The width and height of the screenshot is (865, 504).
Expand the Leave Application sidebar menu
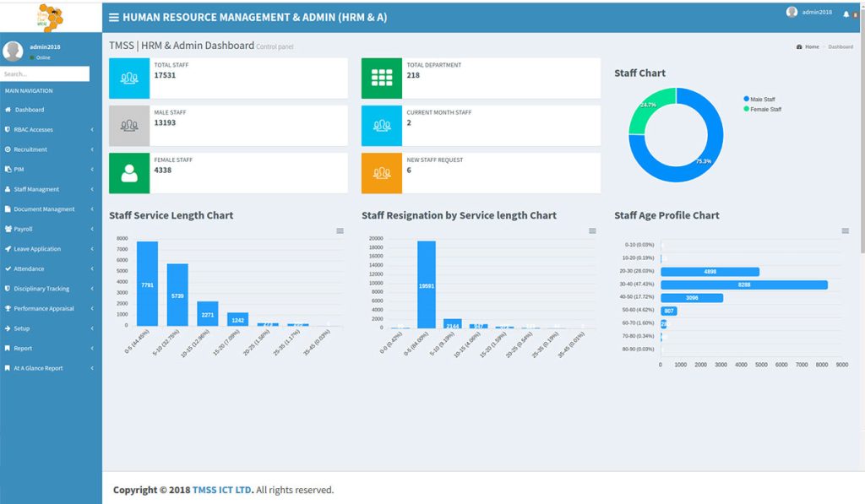[x=49, y=249]
